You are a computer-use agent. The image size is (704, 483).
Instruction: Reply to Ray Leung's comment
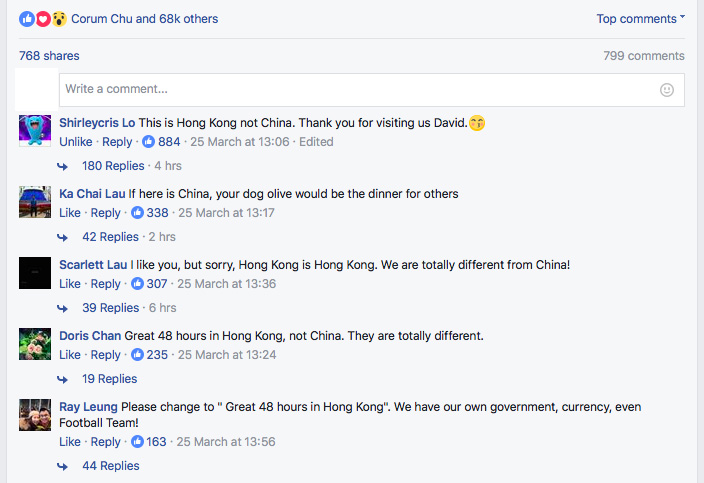click(x=105, y=442)
